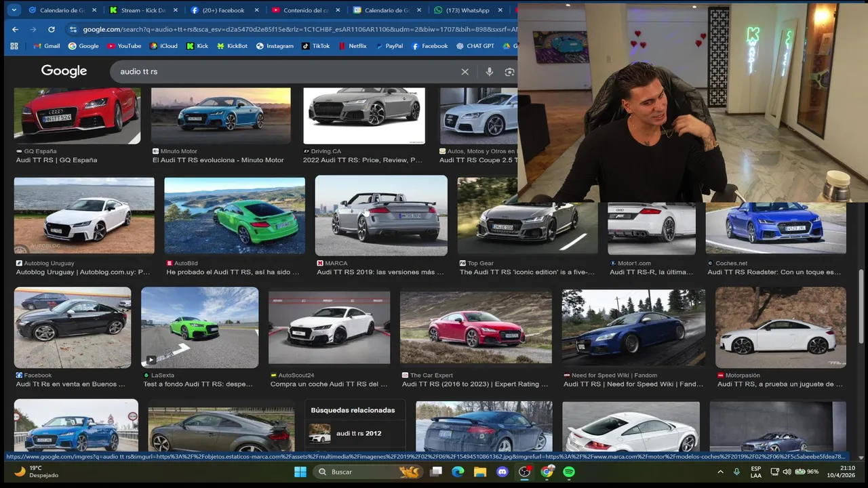Open Spotify from taskbar

click(x=569, y=472)
